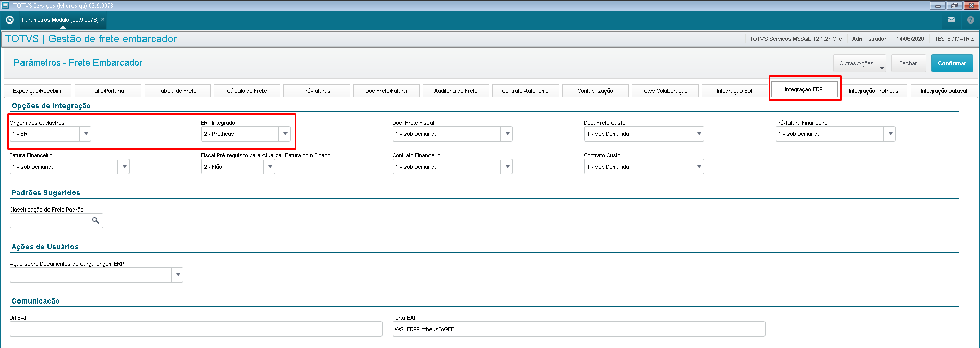Switch to Auditoria de Frete tab
The image size is (980, 348).
pyautogui.click(x=456, y=91)
